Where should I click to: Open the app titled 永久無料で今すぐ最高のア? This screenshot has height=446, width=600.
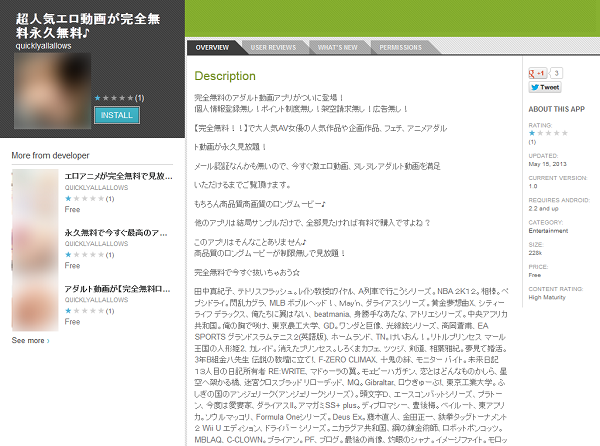(x=116, y=233)
